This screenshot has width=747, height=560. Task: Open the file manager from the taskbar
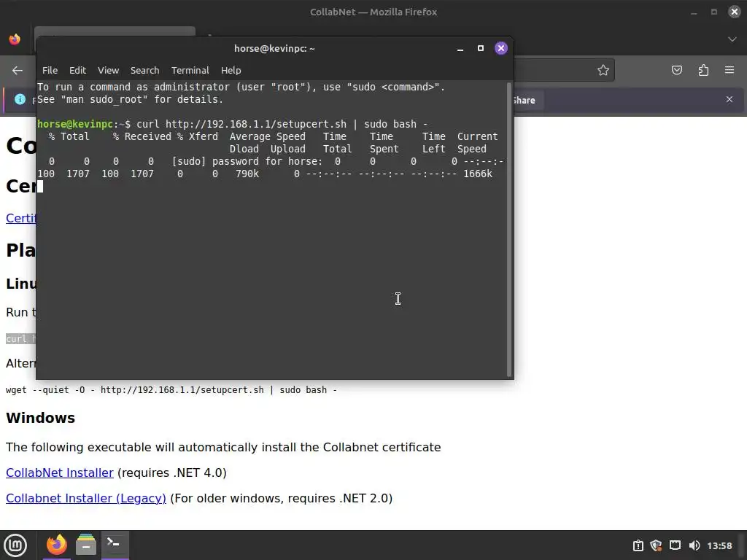[x=86, y=545]
